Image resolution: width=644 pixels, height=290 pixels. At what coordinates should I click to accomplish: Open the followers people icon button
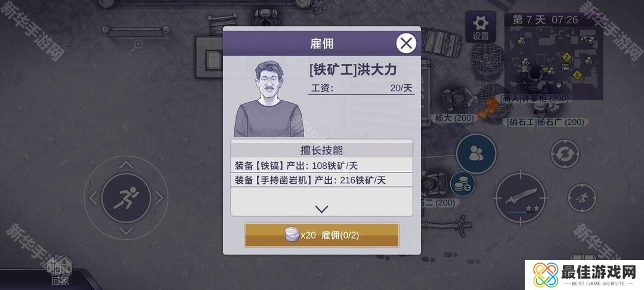click(476, 153)
